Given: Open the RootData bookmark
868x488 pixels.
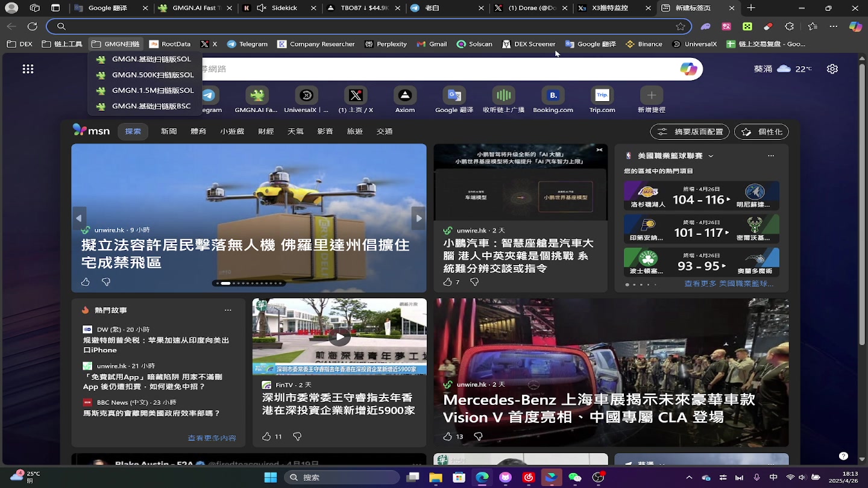Looking at the screenshot, I should click(170, 44).
